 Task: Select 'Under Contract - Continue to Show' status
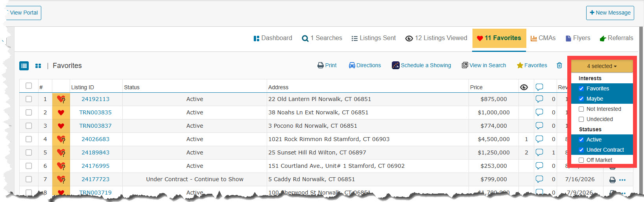click(x=195, y=179)
